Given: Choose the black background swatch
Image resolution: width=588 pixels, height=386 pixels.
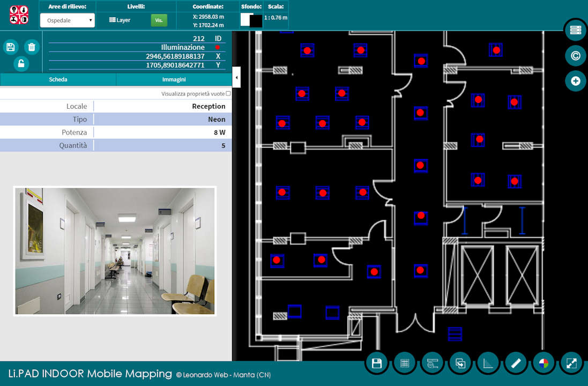Looking at the screenshot, I should tap(257, 21).
